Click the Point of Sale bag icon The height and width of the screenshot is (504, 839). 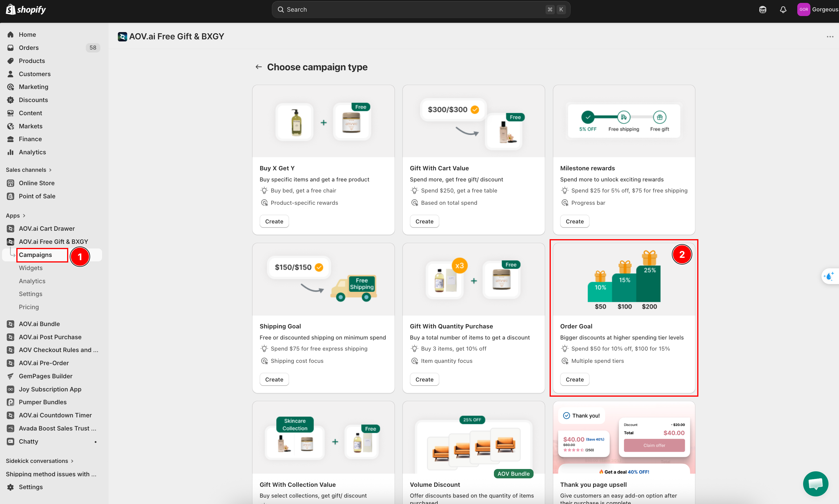coord(11,196)
